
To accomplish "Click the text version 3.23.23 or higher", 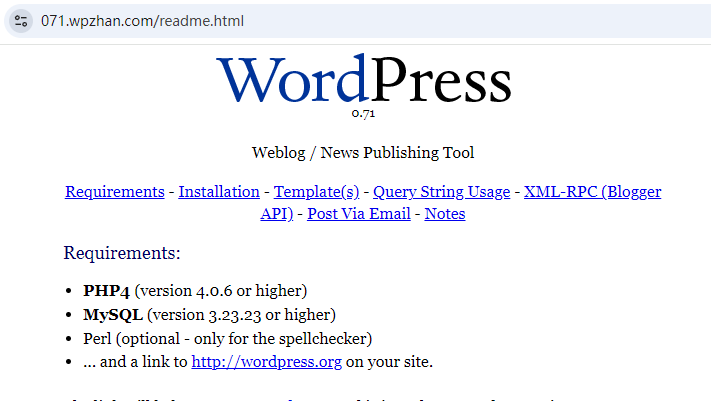I will coord(236,315).
